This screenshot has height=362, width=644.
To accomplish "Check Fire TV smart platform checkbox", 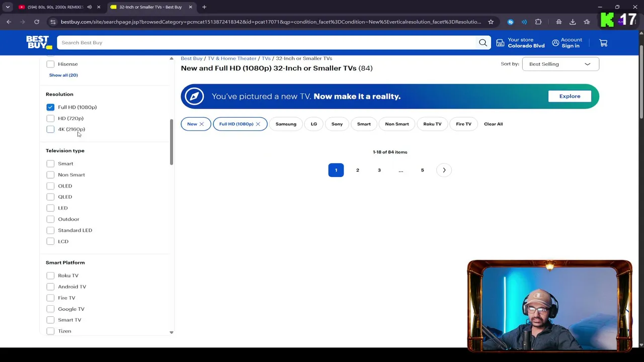I will [50, 298].
